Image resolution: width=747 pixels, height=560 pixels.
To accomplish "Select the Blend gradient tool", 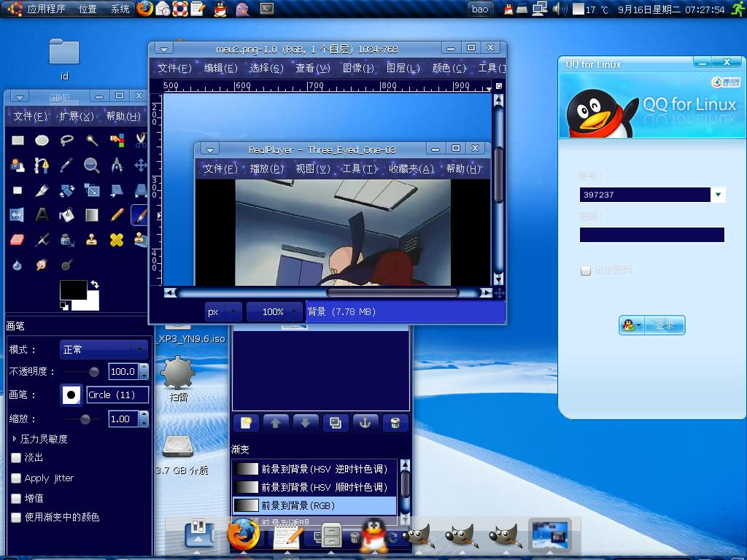I will tap(91, 215).
